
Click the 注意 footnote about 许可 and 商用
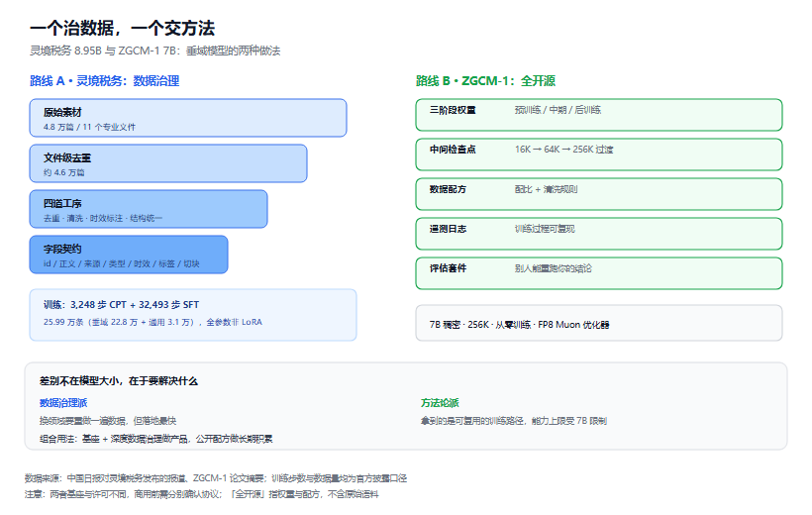pyautogui.click(x=201, y=494)
